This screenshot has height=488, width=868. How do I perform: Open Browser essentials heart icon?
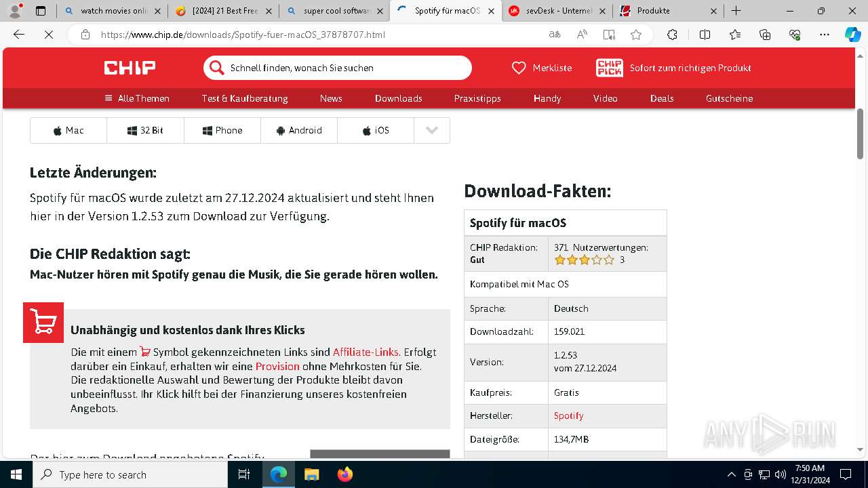pos(795,35)
